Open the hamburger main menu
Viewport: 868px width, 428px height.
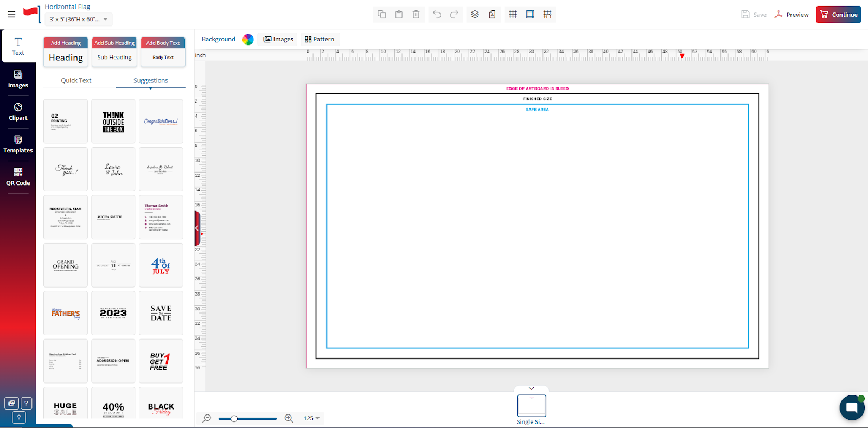11,14
